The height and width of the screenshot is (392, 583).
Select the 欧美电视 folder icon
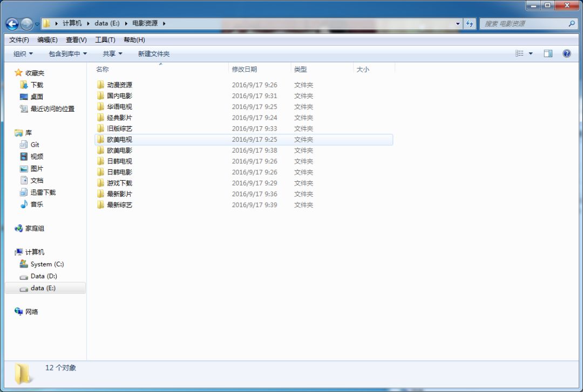tap(100, 139)
